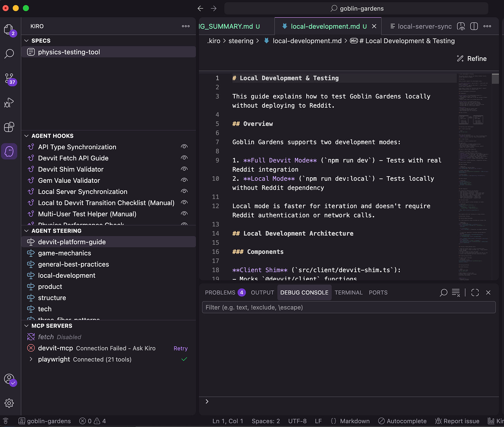This screenshot has height=427, width=504.
Task: Retry the devvit-mcp connection
Action: (x=180, y=348)
